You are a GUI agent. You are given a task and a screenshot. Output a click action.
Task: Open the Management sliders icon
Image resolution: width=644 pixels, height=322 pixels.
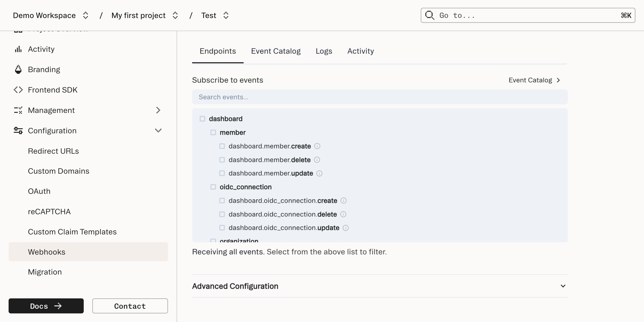tap(18, 110)
